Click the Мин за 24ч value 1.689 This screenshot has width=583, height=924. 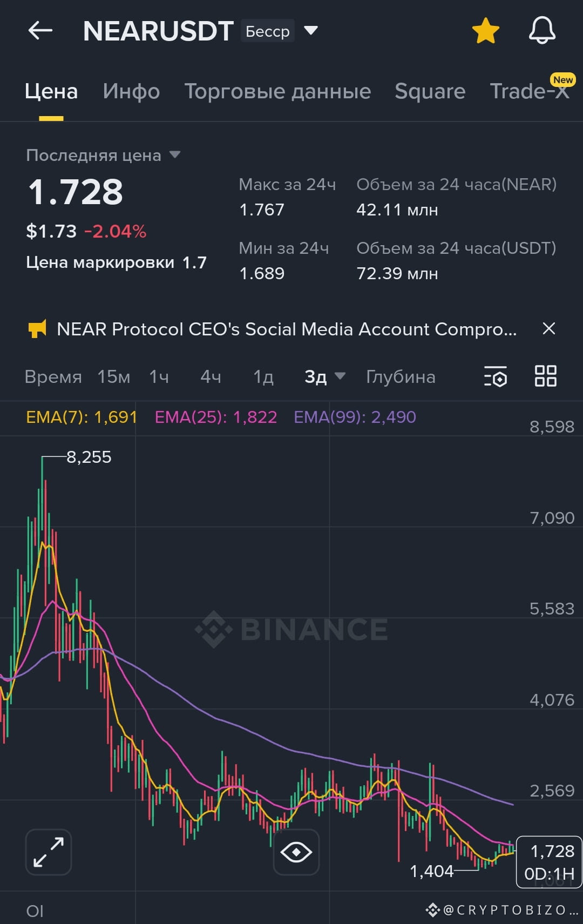point(262,273)
